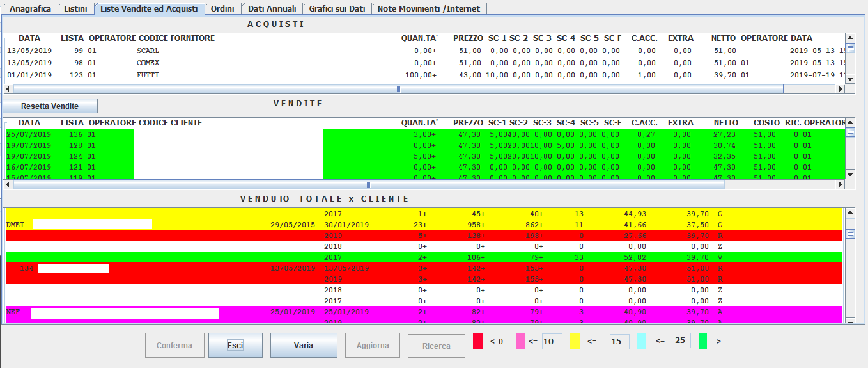Image resolution: width=868 pixels, height=368 pixels.
Task: Click net value 27,23 in Vendite
Action: tap(725, 134)
